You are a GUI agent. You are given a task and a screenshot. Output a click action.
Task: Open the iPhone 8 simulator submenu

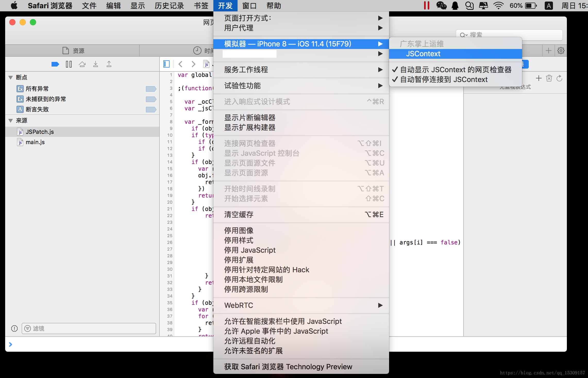point(301,44)
